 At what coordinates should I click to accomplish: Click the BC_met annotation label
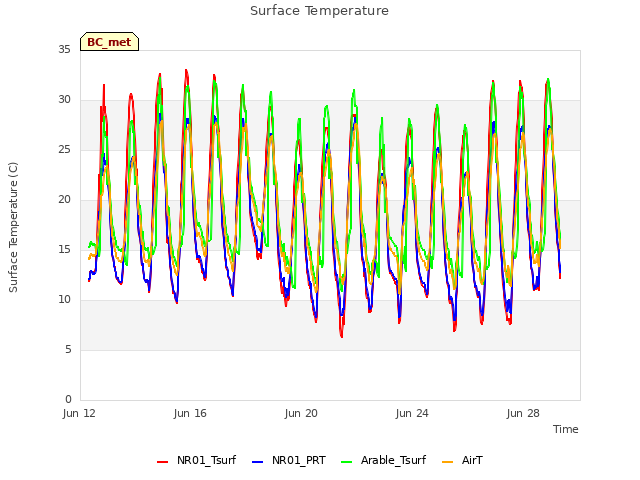coord(109,42)
